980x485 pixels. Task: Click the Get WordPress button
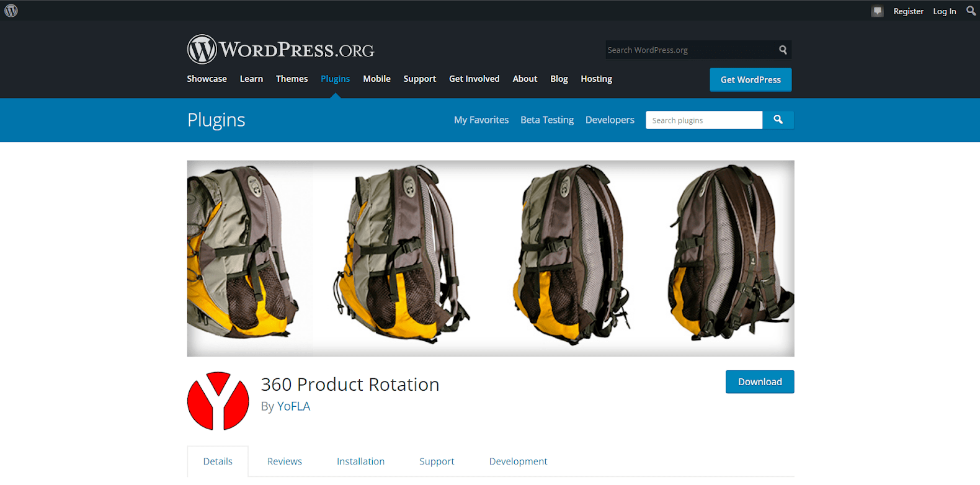751,79
